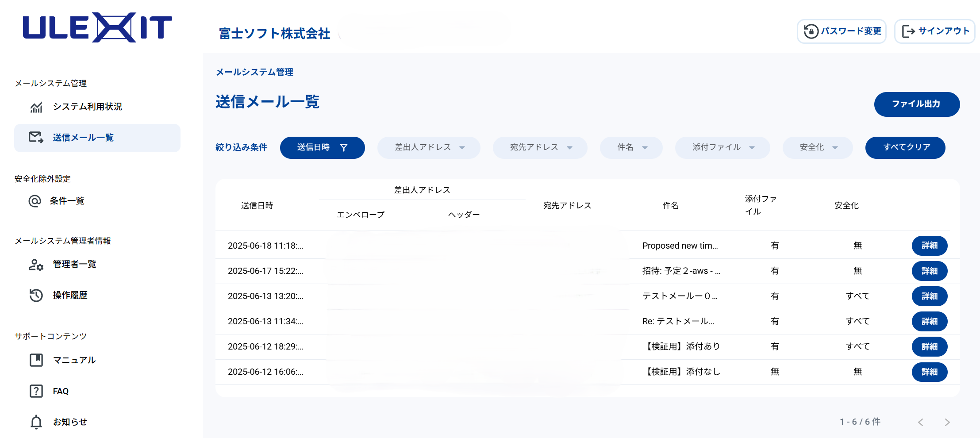980x438 pixels.
Task: Click subject Proposed new tim...
Action: [680, 246]
